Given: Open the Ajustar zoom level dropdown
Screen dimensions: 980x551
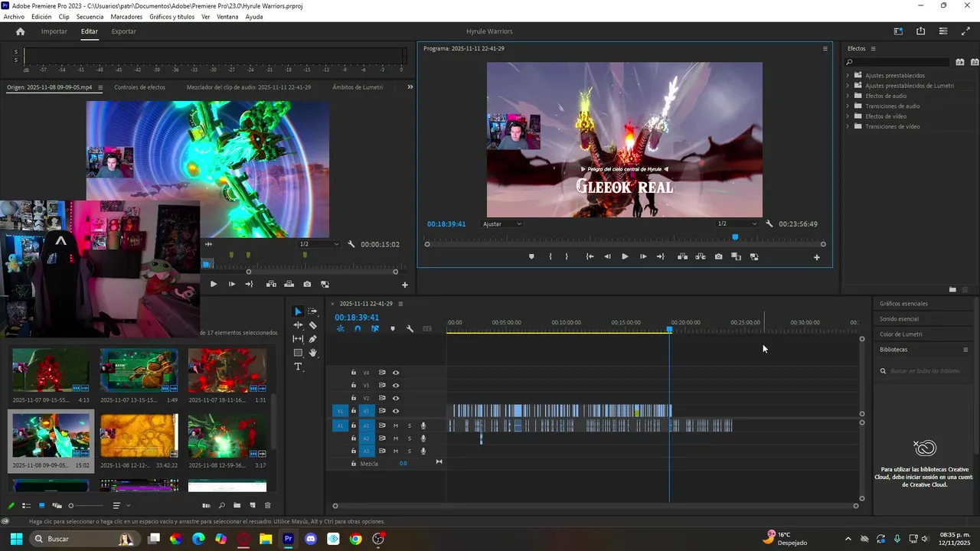Looking at the screenshot, I should (502, 224).
